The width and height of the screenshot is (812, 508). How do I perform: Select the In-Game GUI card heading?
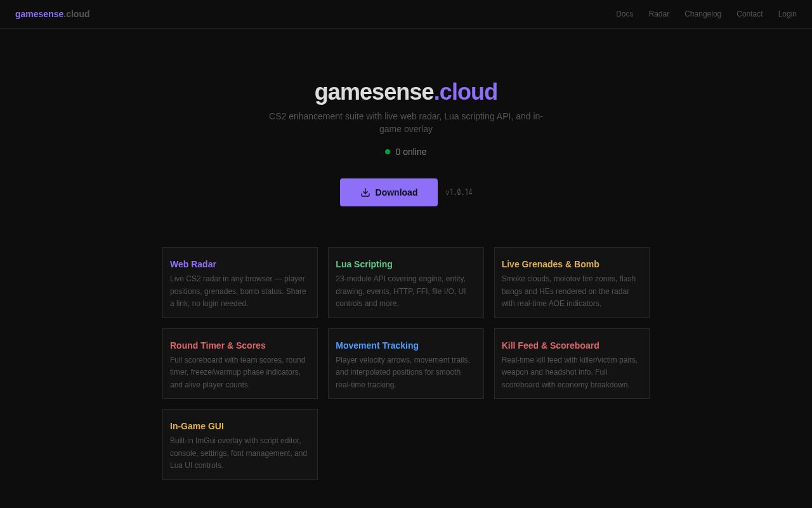click(x=197, y=426)
